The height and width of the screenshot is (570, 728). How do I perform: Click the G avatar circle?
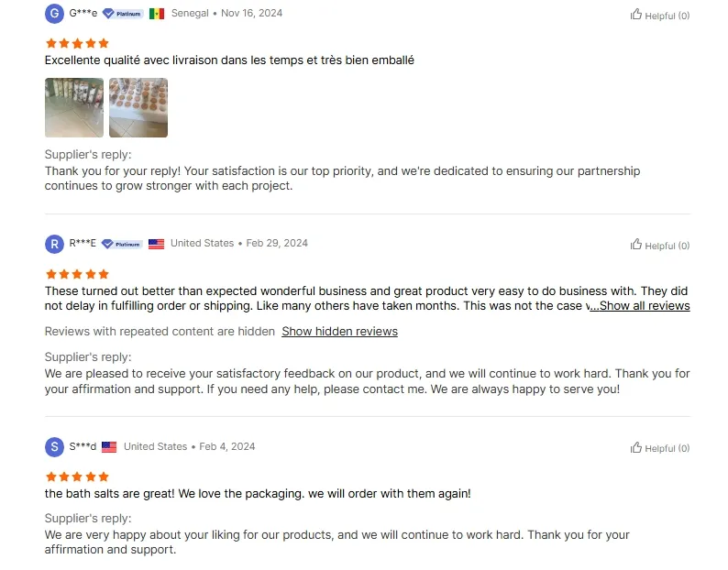pyautogui.click(x=54, y=14)
